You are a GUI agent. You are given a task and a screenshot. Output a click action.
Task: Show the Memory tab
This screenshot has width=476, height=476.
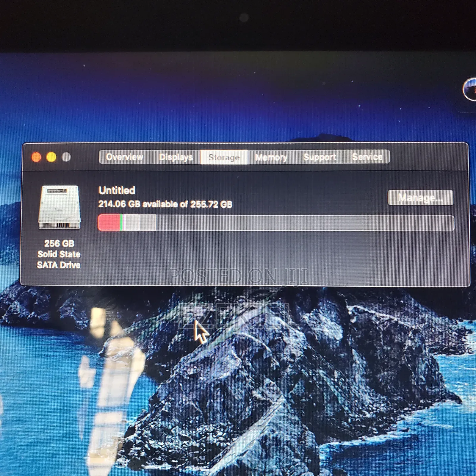(271, 157)
